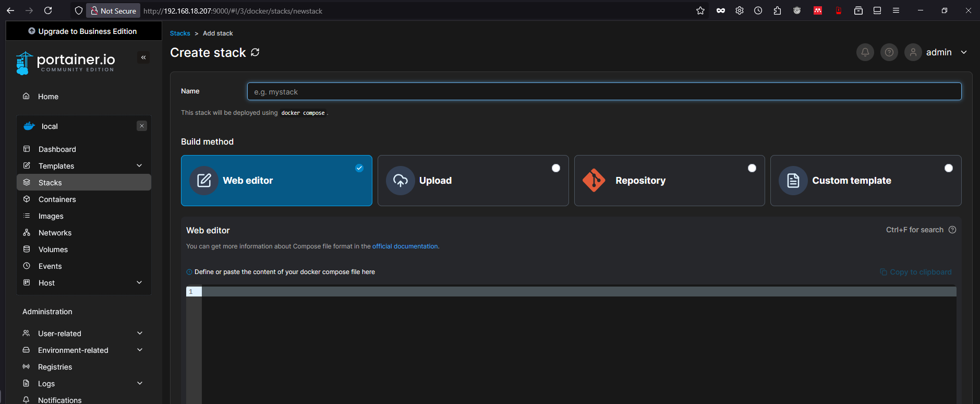Open the Events page
This screenshot has width=980, height=404.
(84, 266)
